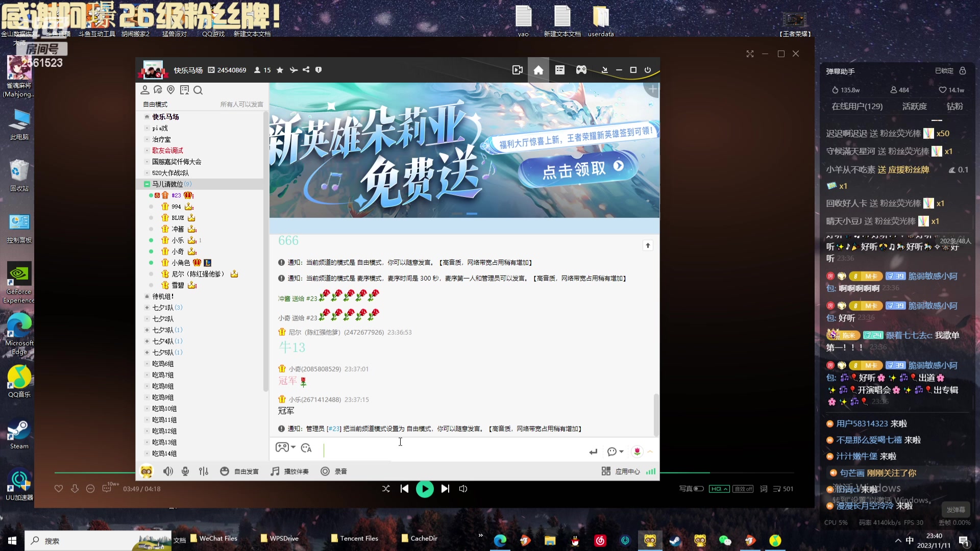Image resolution: width=980 pixels, height=551 pixels.
Task: Click the microphone icon in voice bar
Action: point(185,471)
